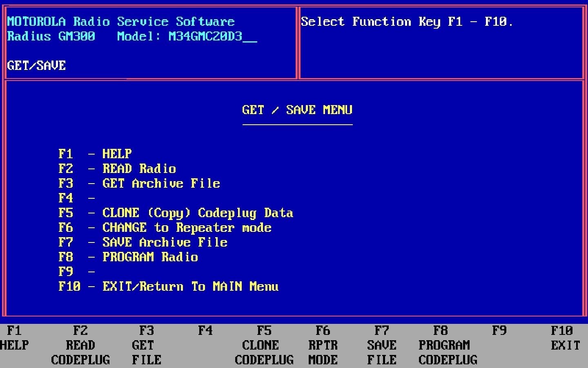Click the GET / SAVE MENU heading
This screenshot has width=588, height=368.
point(297,110)
